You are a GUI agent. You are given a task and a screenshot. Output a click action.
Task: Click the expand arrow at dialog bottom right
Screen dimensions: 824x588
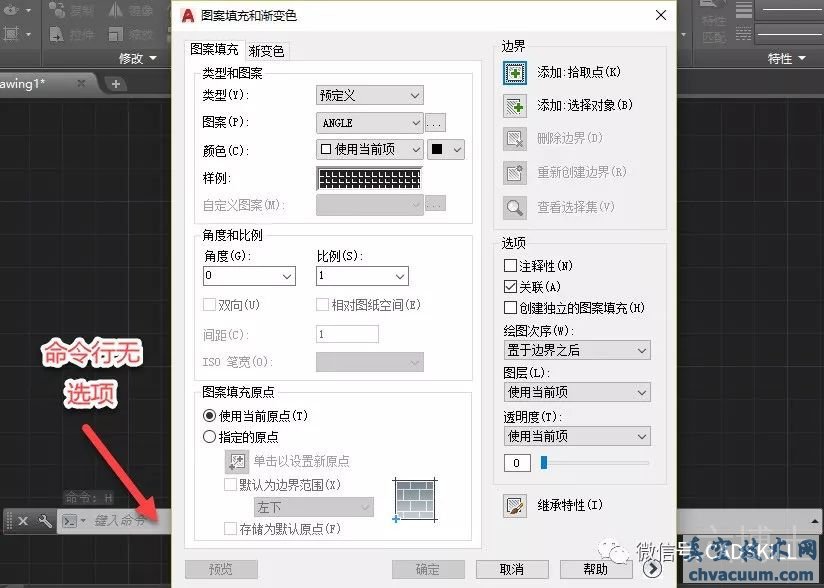pyautogui.click(x=652, y=569)
